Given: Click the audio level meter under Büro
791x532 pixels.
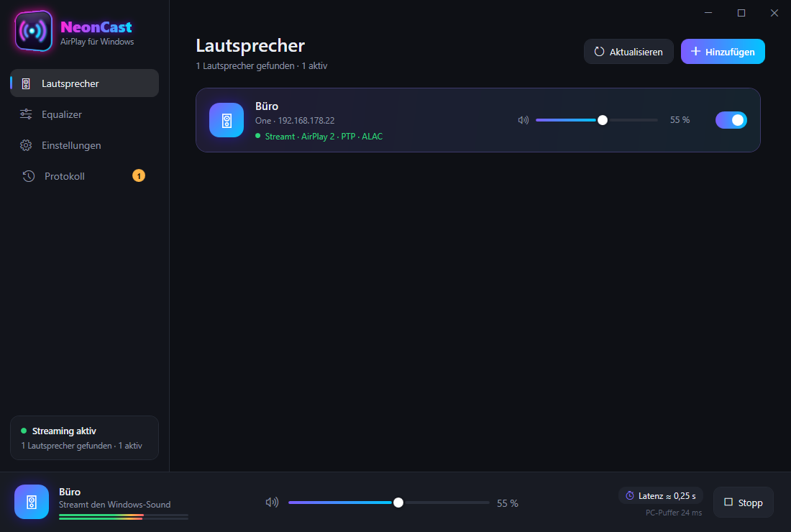Looking at the screenshot, I should click(x=124, y=516).
